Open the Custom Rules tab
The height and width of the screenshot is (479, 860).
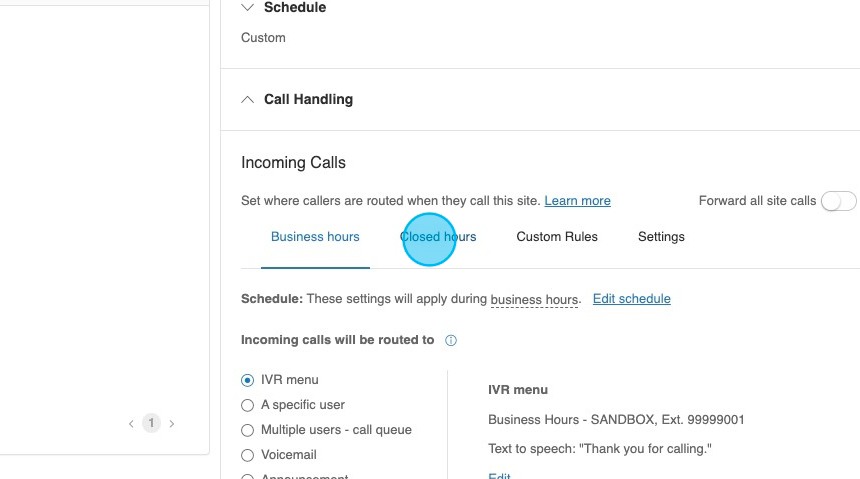click(x=557, y=237)
